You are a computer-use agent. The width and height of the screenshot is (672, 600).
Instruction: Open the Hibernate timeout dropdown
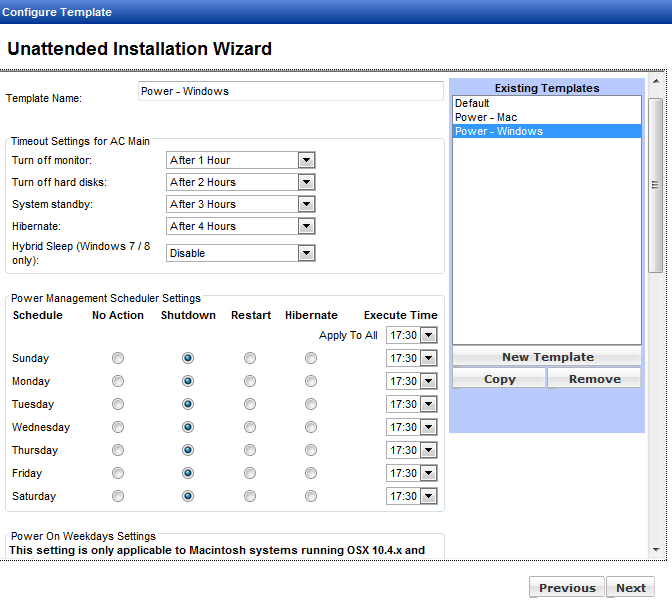(306, 226)
